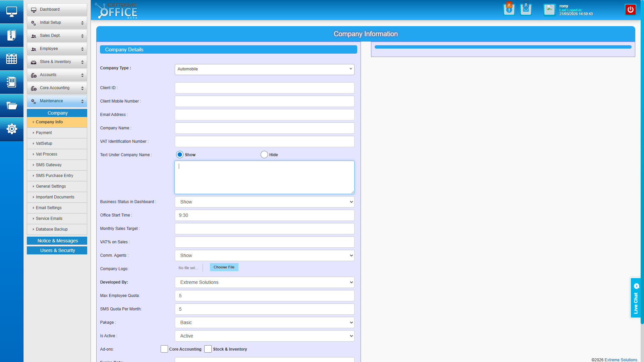Screen dimensions: 644x362
Task: Open the Users & Security section
Action: pos(57,250)
